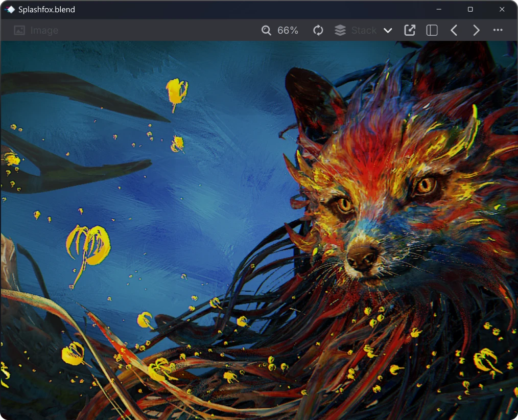
Task: Click the Image panel icon beside its label
Action: click(x=19, y=30)
